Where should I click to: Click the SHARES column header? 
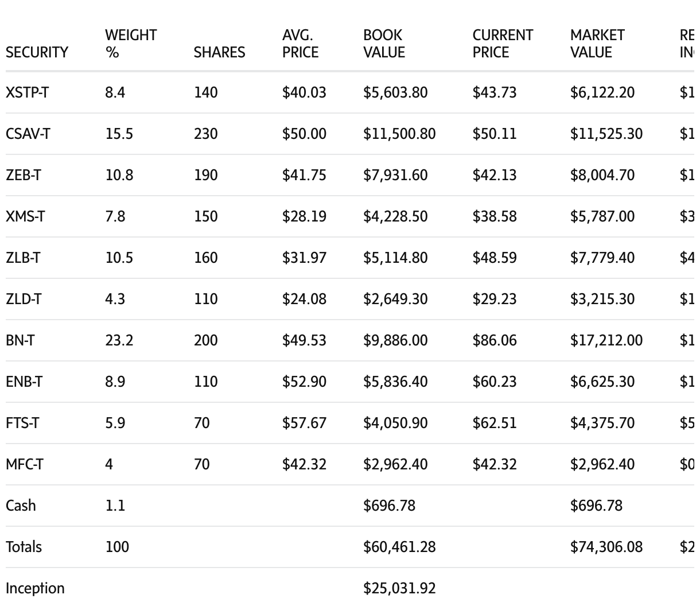coord(219,52)
